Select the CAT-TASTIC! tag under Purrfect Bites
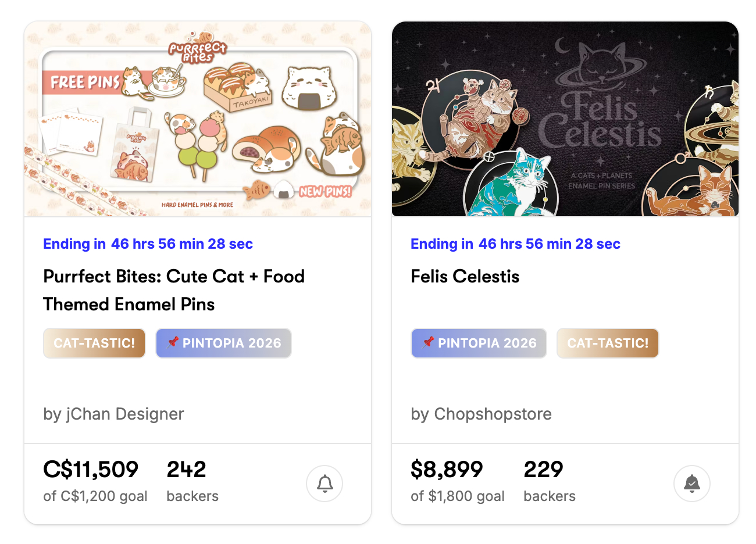This screenshot has height=544, width=756. [94, 343]
